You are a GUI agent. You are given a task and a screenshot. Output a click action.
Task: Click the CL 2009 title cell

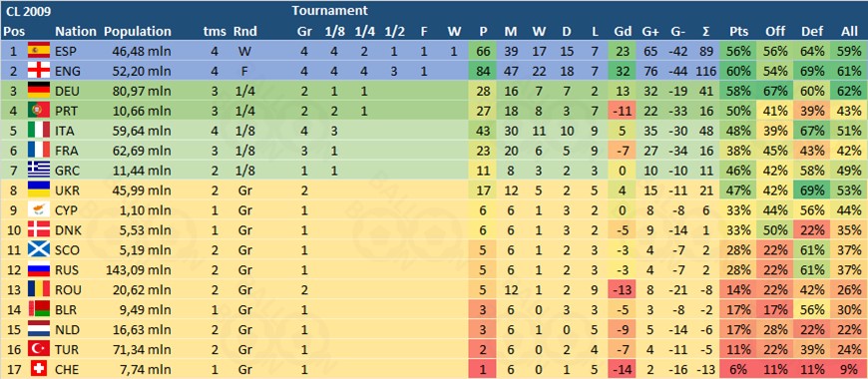click(23, 11)
